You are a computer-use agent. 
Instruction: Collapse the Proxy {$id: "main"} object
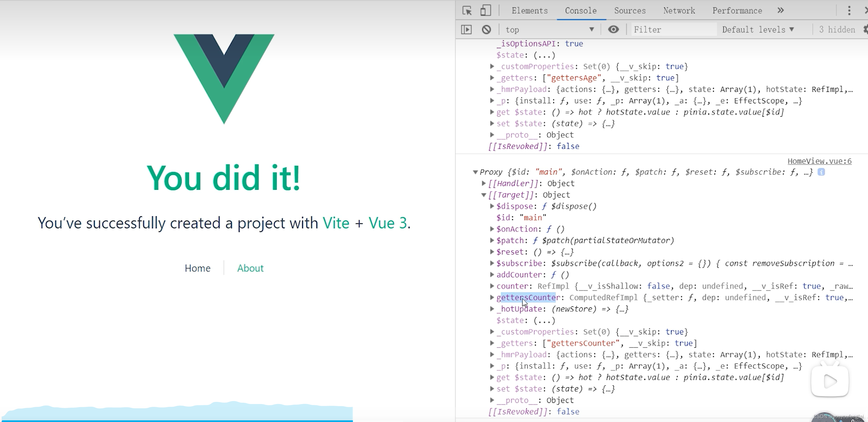[475, 172]
